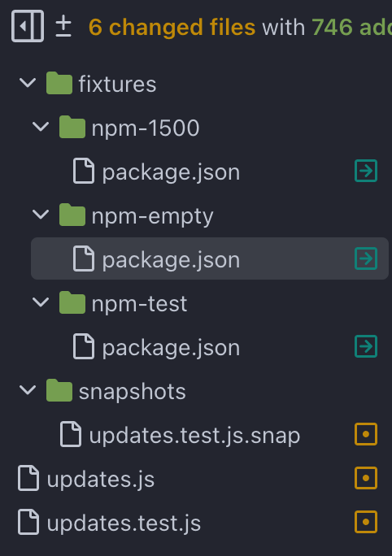
Task: Click modified dot icon beside updates.test.js
Action: click(x=366, y=522)
